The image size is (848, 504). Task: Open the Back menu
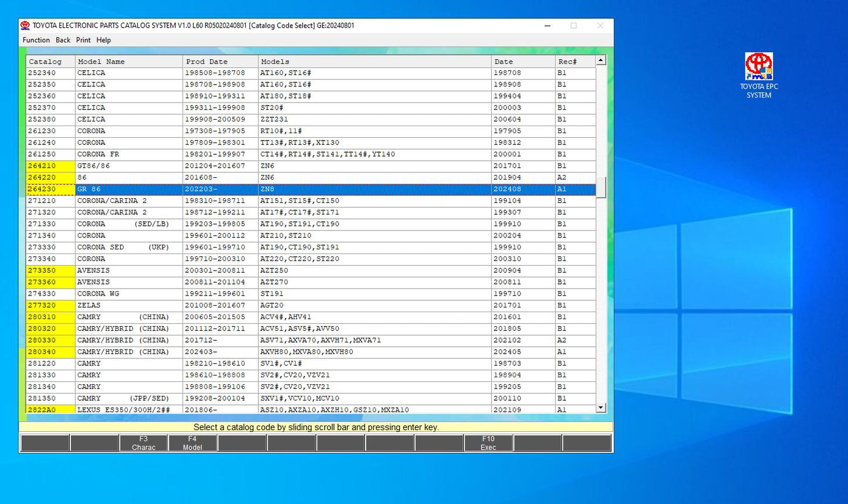point(63,40)
